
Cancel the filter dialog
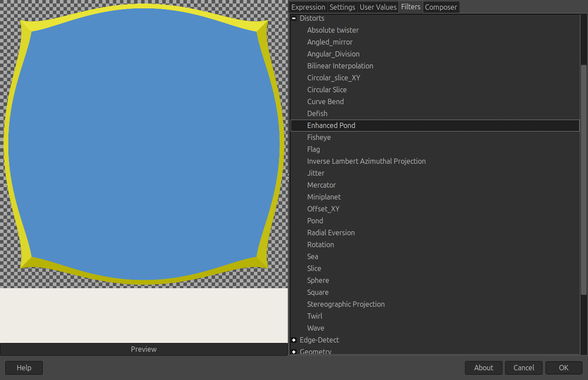(x=524, y=368)
